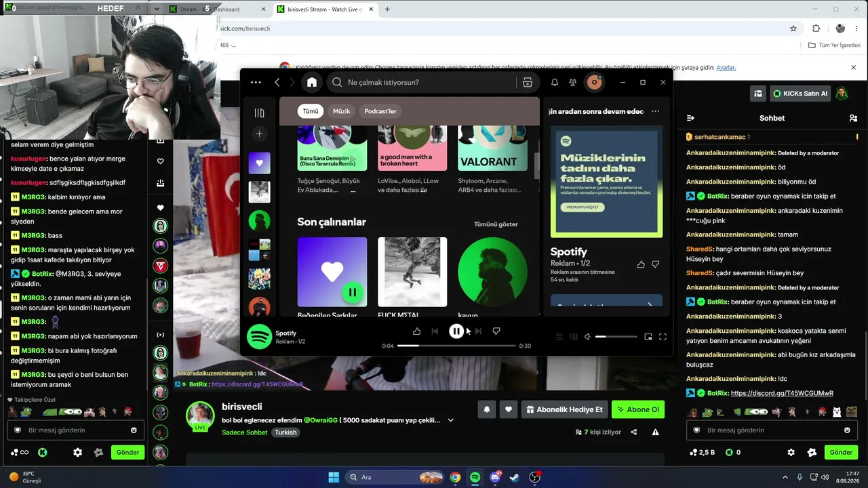Open Spotify connect to device icon
The image size is (868, 488).
(x=574, y=337)
